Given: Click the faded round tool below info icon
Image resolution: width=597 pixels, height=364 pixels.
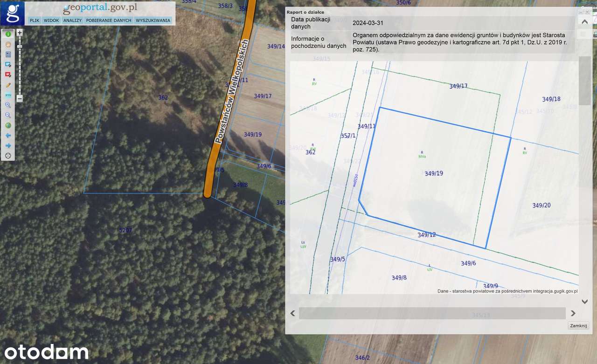Looking at the screenshot, I should pyautogui.click(x=8, y=45).
